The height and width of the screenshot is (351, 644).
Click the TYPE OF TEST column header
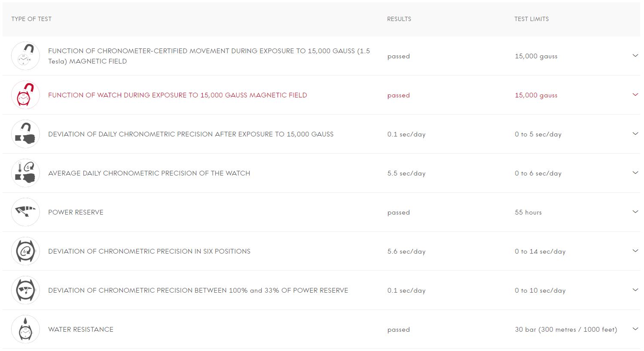[31, 19]
